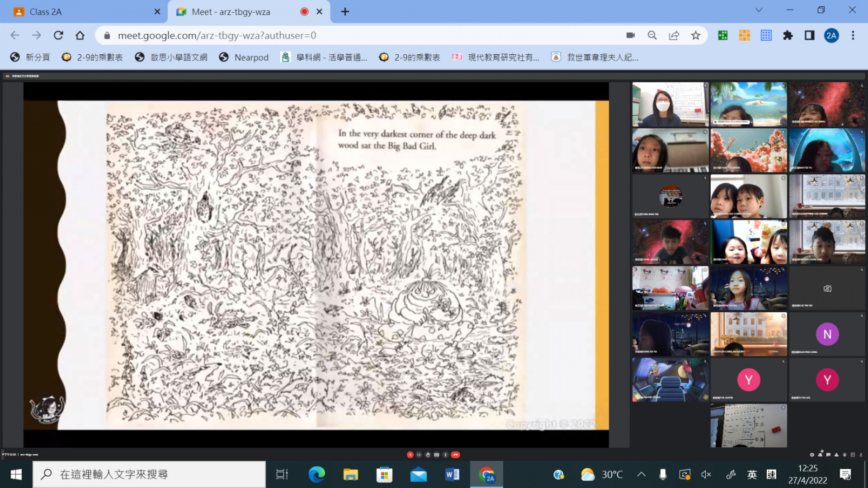The image size is (868, 488).
Task: Open the 新分頁 bookmark
Action: coord(30,57)
